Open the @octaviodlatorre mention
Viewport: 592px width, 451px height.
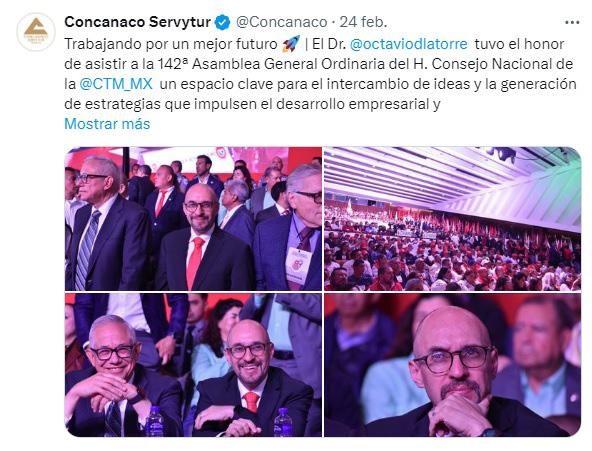click(409, 44)
